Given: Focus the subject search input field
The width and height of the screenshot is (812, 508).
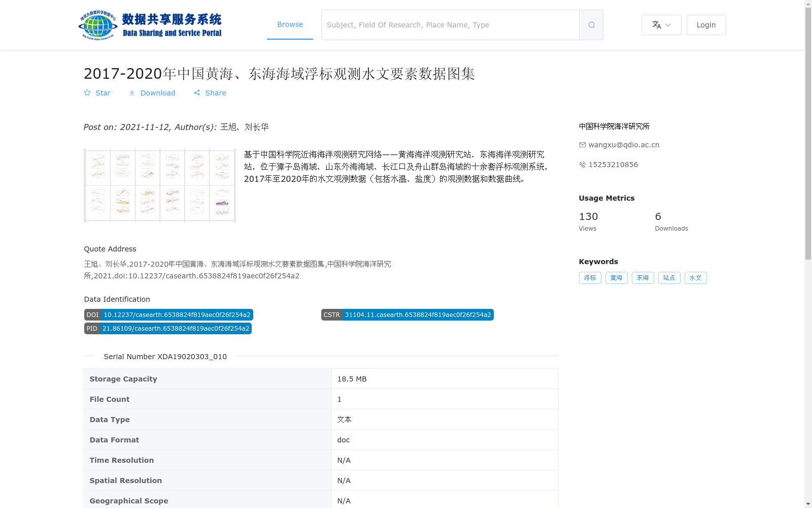Looking at the screenshot, I should (x=450, y=25).
